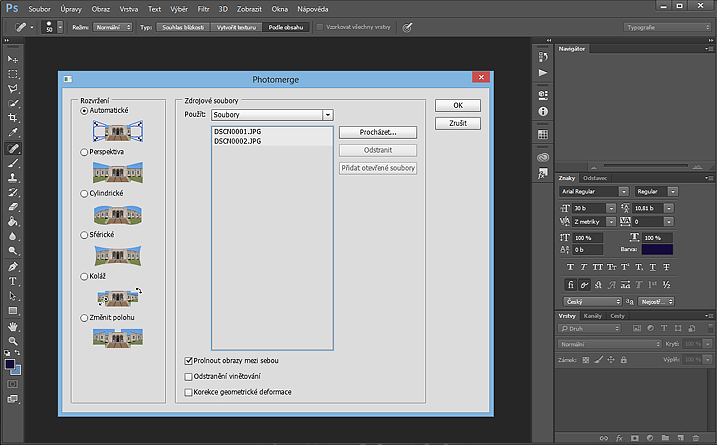Select the Rectangle shape tool
Image resolution: width=717 pixels, height=445 pixels.
13,311
